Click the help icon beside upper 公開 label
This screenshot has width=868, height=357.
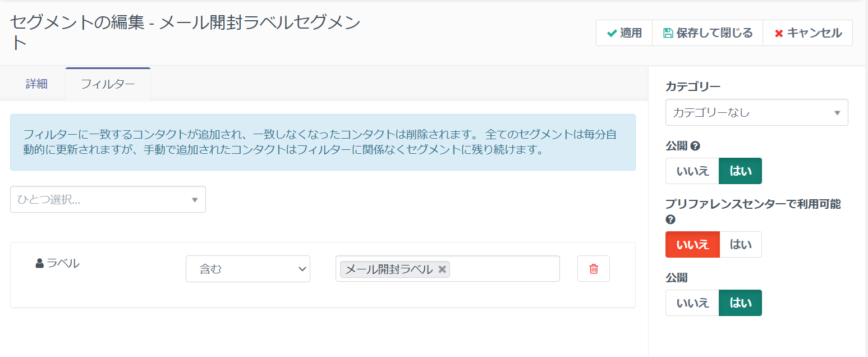point(695,146)
